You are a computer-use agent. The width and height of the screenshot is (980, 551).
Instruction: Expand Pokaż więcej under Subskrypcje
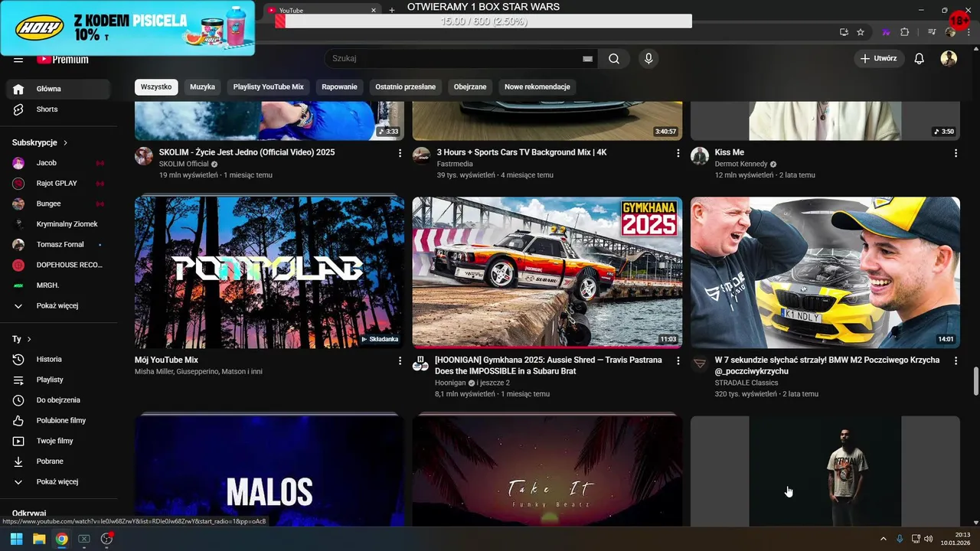58,306
